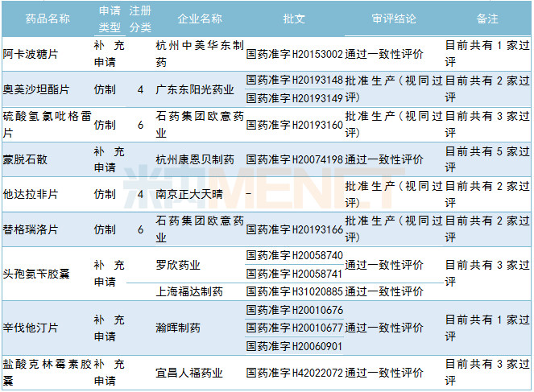Click approval number 国药准字H20058741

pyautogui.click(x=294, y=274)
